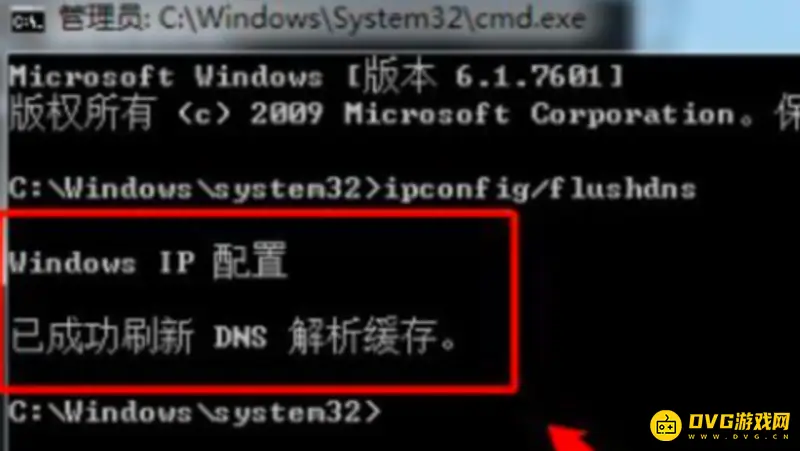Click the yellow DVG gamepad logo
This screenshot has width=800, height=451.
point(666,424)
